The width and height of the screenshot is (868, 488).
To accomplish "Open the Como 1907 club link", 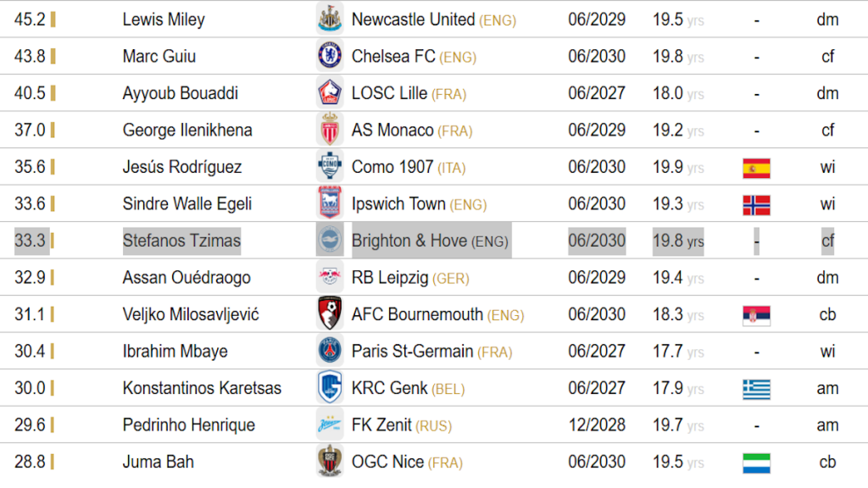I will click(392, 168).
